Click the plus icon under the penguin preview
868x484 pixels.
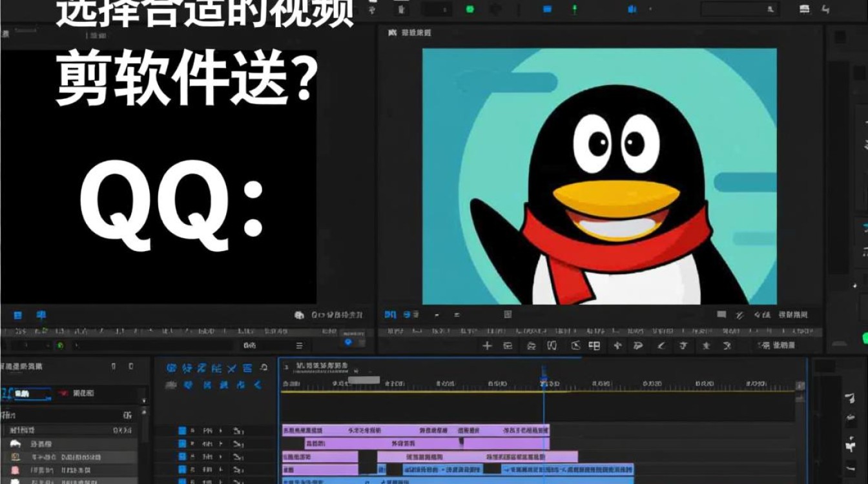488,346
